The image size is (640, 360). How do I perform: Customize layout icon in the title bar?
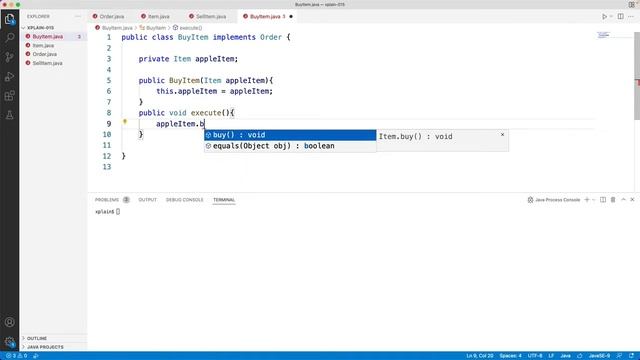(631, 4)
